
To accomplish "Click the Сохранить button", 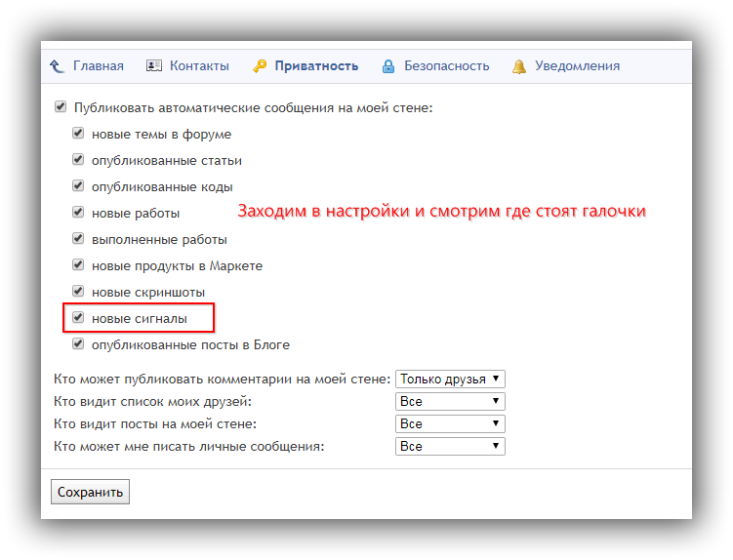I will tap(90, 492).
